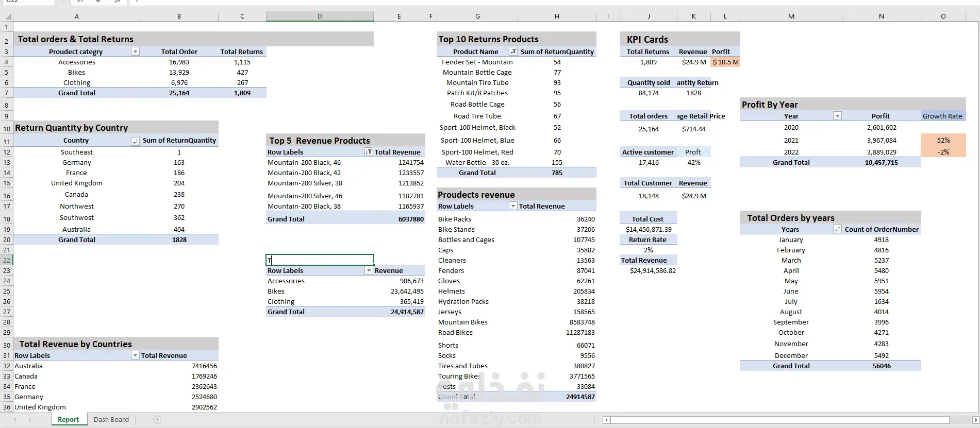The height and width of the screenshot is (428, 980).
Task: Open the Prouduct categry filter dropdown
Action: click(x=135, y=52)
